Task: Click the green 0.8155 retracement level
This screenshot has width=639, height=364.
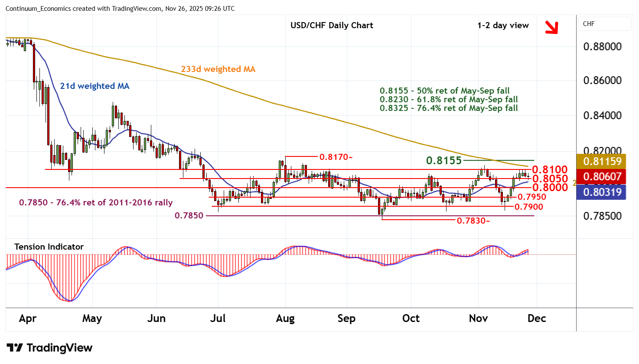Action: [x=444, y=160]
